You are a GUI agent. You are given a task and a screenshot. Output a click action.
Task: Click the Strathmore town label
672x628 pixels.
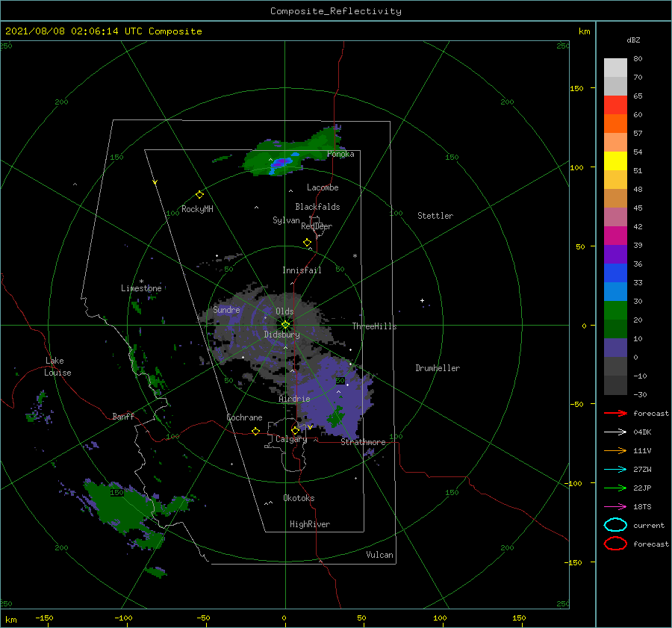pyautogui.click(x=363, y=442)
